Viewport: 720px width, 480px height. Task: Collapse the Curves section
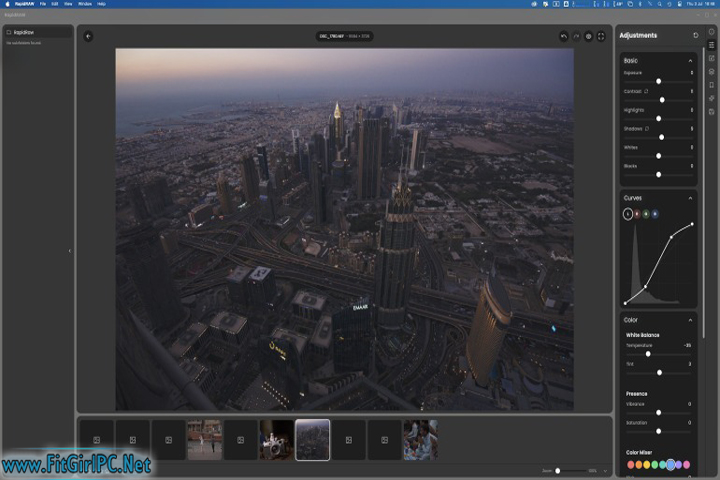point(690,198)
